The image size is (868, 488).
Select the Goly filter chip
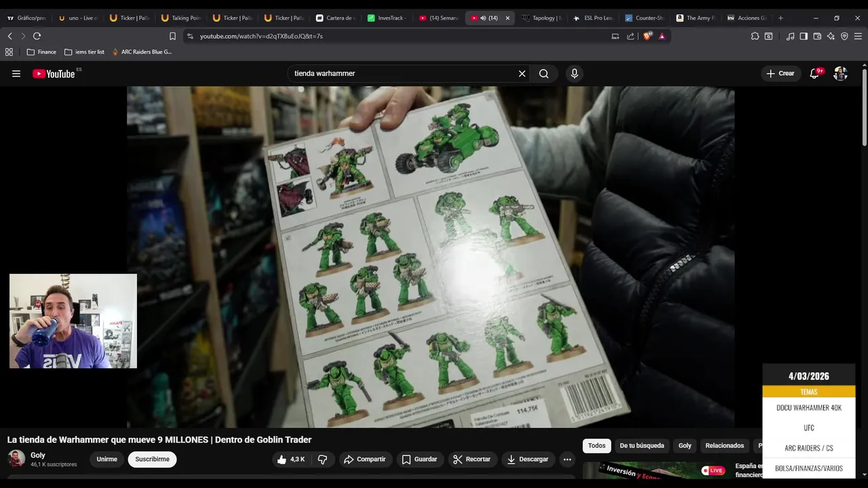point(685,446)
